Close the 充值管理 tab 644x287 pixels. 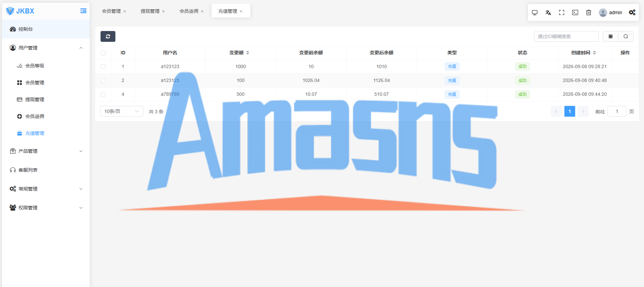(241, 11)
